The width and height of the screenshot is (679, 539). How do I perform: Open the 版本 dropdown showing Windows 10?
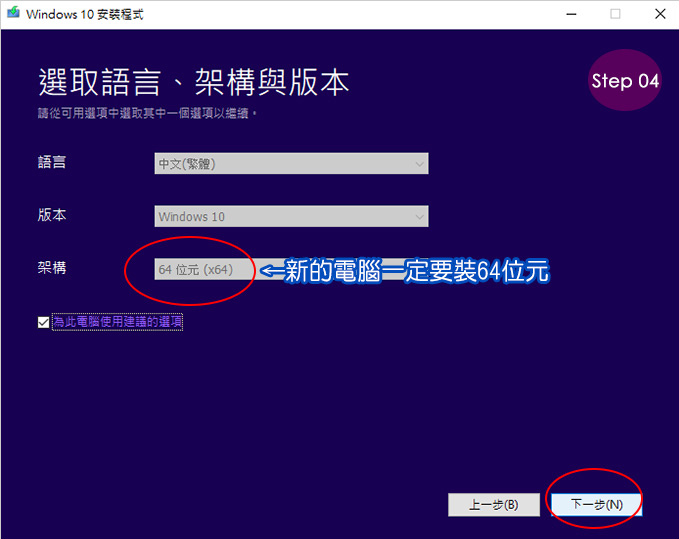click(291, 216)
